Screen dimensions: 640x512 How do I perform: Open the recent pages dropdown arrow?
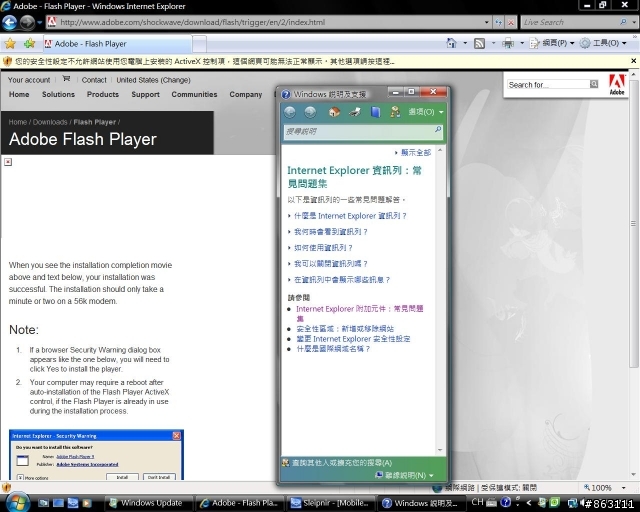point(40,22)
